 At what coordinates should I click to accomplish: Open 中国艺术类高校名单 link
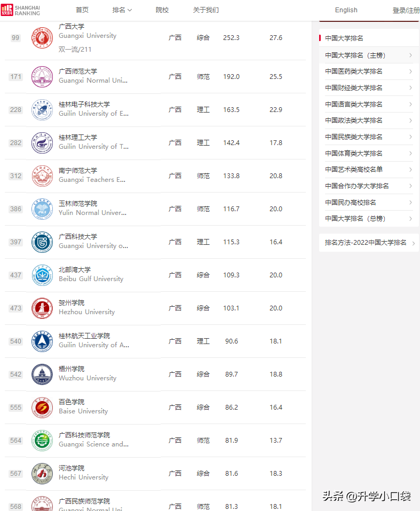(x=354, y=170)
